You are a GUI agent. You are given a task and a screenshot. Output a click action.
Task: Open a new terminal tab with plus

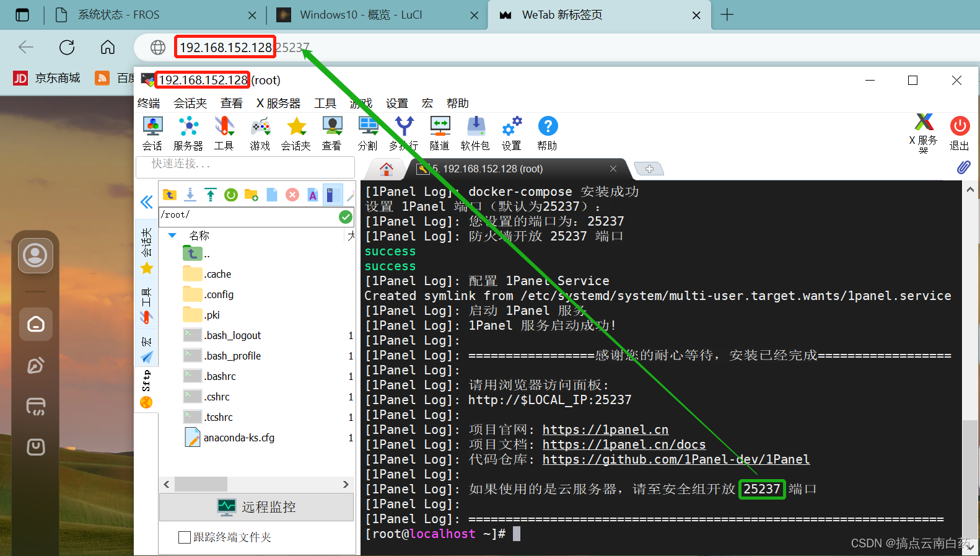coord(649,169)
